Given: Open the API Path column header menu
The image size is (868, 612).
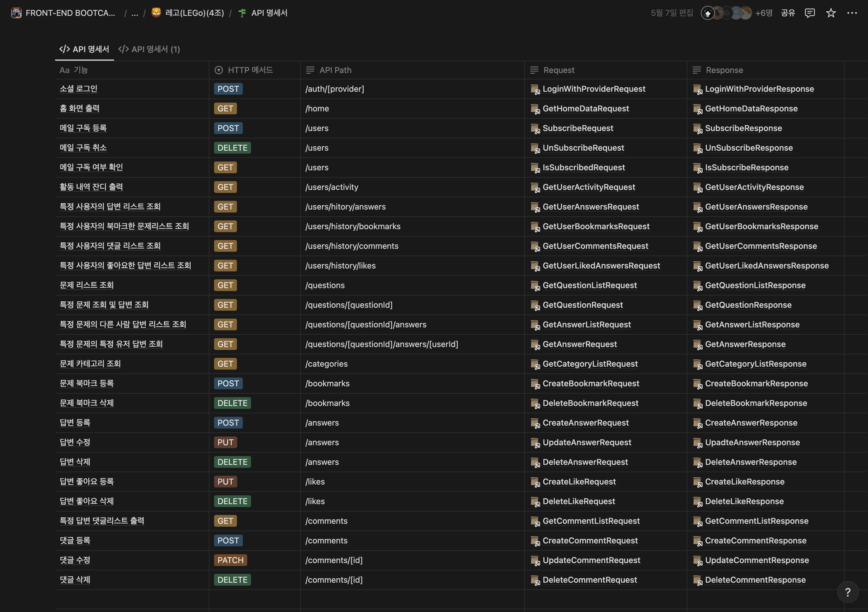Looking at the screenshot, I should (335, 70).
